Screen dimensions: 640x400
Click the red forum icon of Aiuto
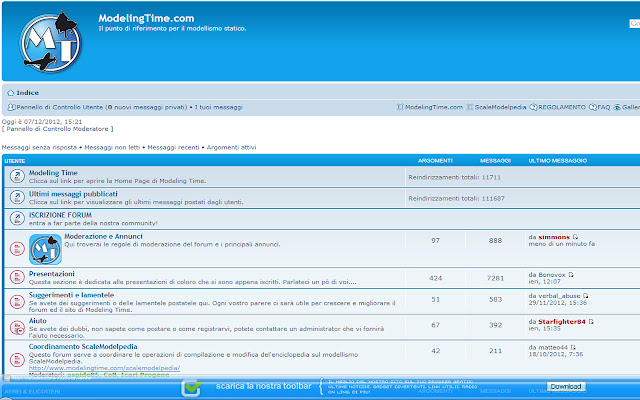[x=17, y=327]
